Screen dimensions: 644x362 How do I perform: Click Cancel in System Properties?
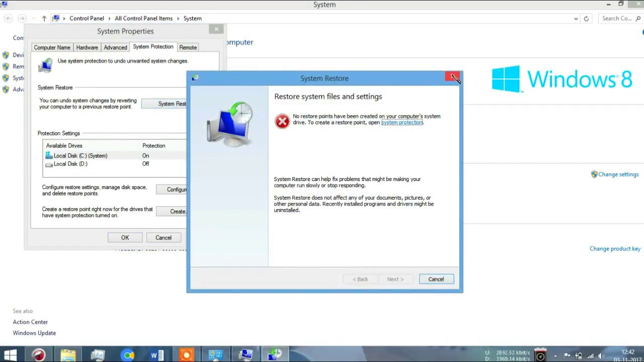(x=164, y=238)
